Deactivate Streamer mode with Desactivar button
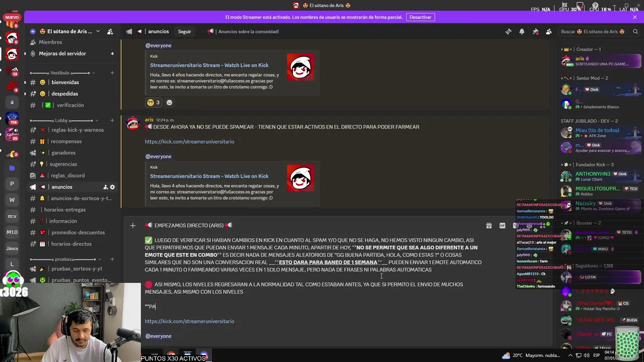This screenshot has width=644, height=362. tap(420, 17)
